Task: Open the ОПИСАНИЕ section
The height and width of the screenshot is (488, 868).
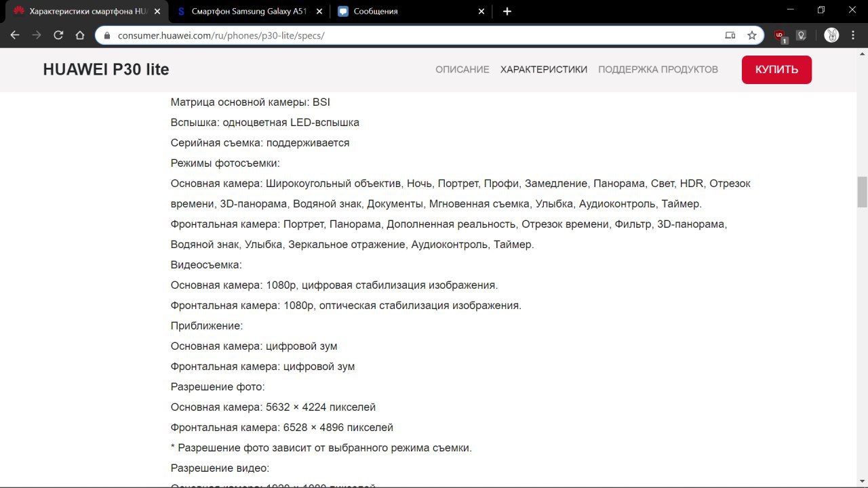Action: (462, 69)
